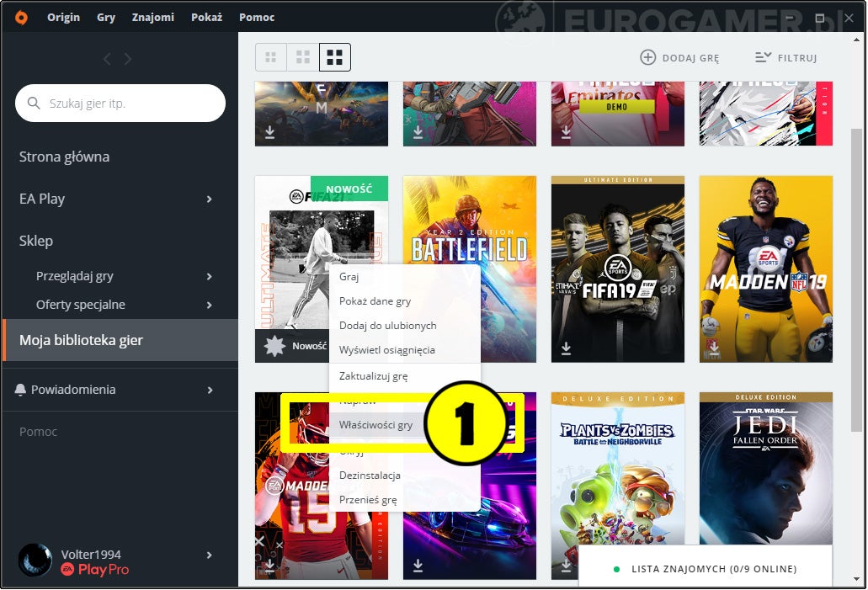The image size is (868, 590).
Task: Click the scrollbar up arrow
Action: coord(856,40)
